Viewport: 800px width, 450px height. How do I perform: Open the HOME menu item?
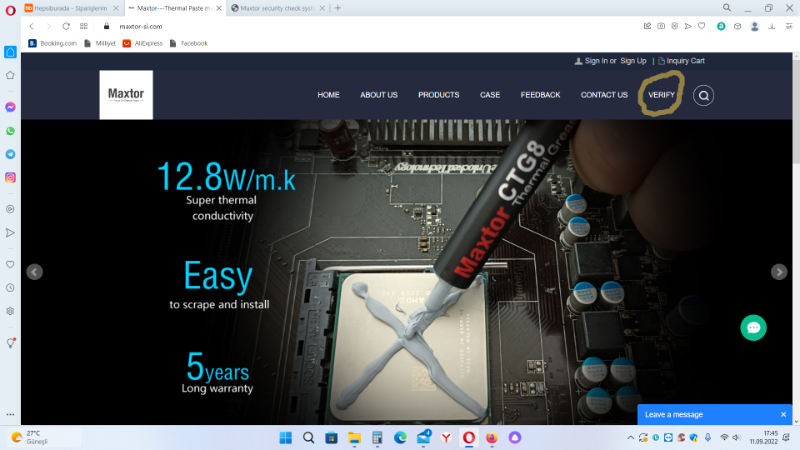(328, 95)
